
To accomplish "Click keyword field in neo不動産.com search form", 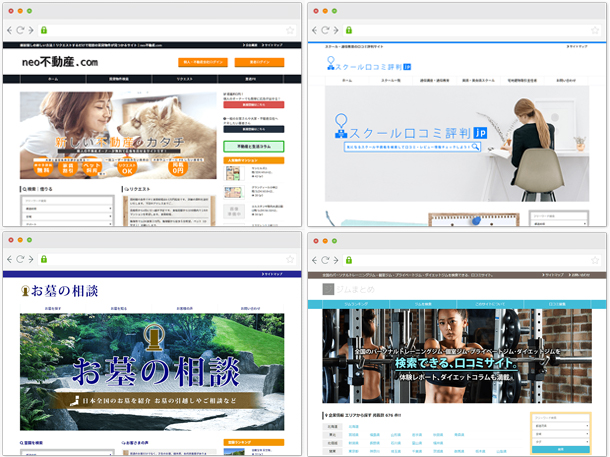I will click(x=67, y=201).
